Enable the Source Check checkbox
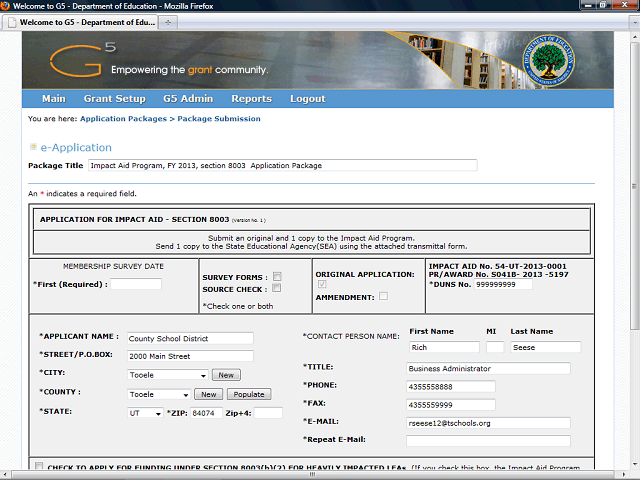The width and height of the screenshot is (640, 480). coord(278,288)
